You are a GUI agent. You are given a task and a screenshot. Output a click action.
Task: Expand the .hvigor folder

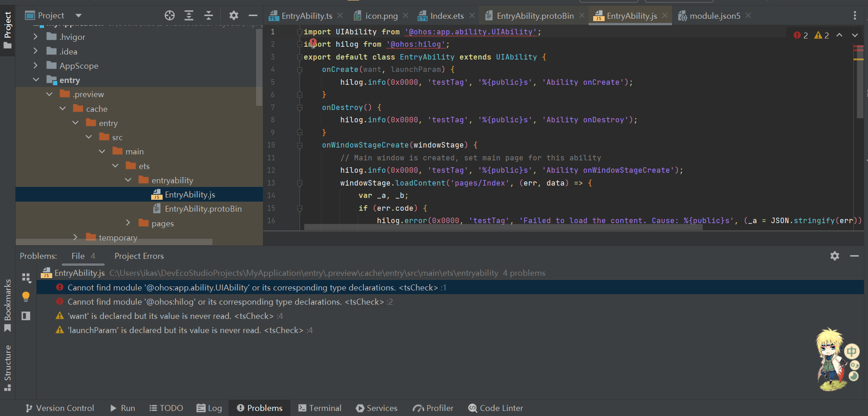click(36, 37)
